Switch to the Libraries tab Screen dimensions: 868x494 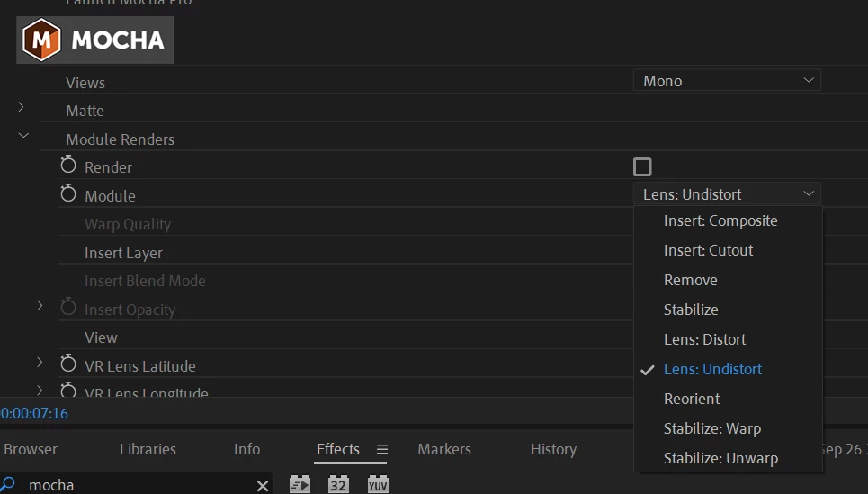148,449
